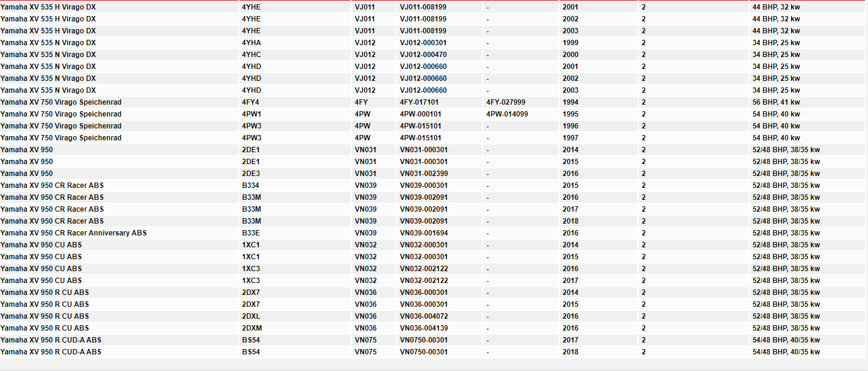Select frame number VN036-004139
This screenshot has height=371, width=868.
[x=423, y=328]
